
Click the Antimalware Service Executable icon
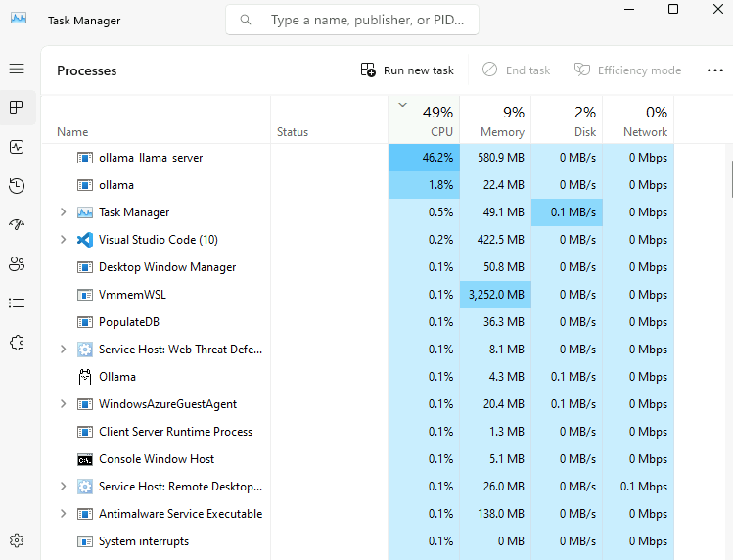(85, 514)
